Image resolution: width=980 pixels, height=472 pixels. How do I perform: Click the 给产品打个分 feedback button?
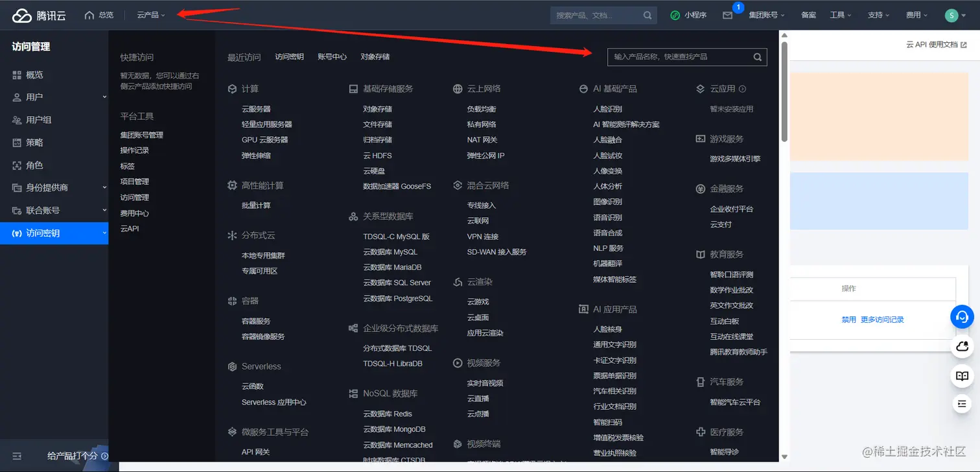tap(77, 456)
